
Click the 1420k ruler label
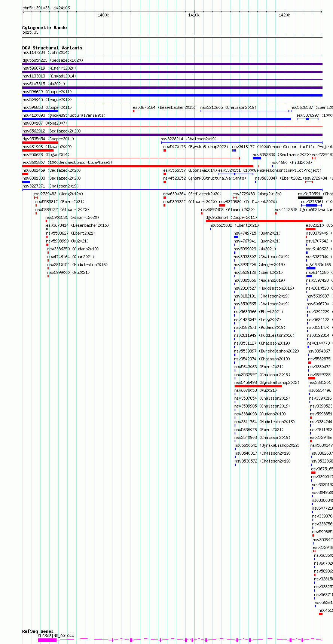coord(284,15)
